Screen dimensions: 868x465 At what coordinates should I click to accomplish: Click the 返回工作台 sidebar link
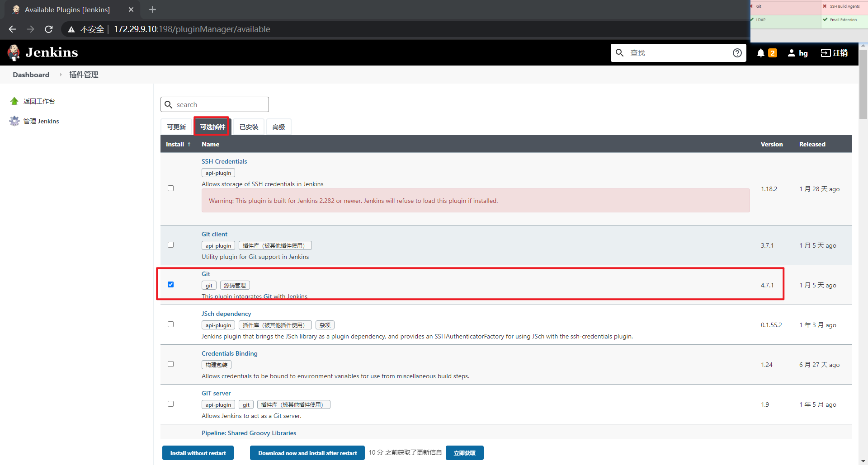point(39,101)
